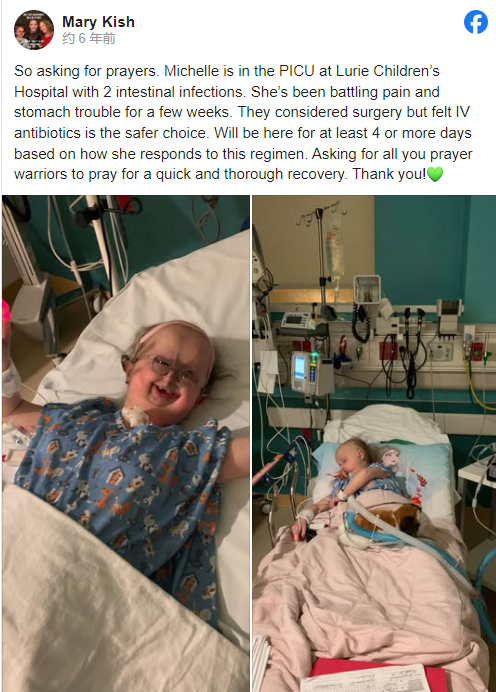Viewport: 496px width, 692px height.
Task: Open the left photo of smiling girl
Action: point(126,443)
